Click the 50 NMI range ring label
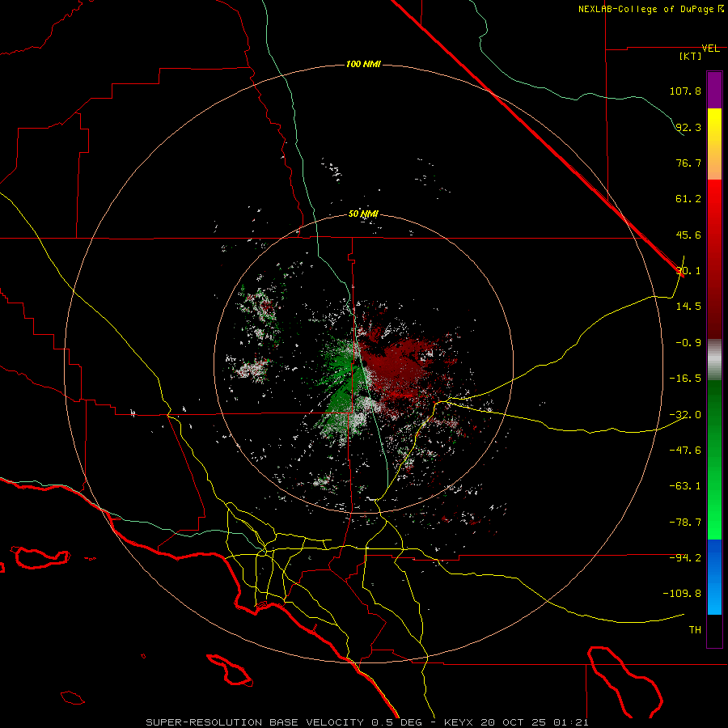 (x=363, y=214)
